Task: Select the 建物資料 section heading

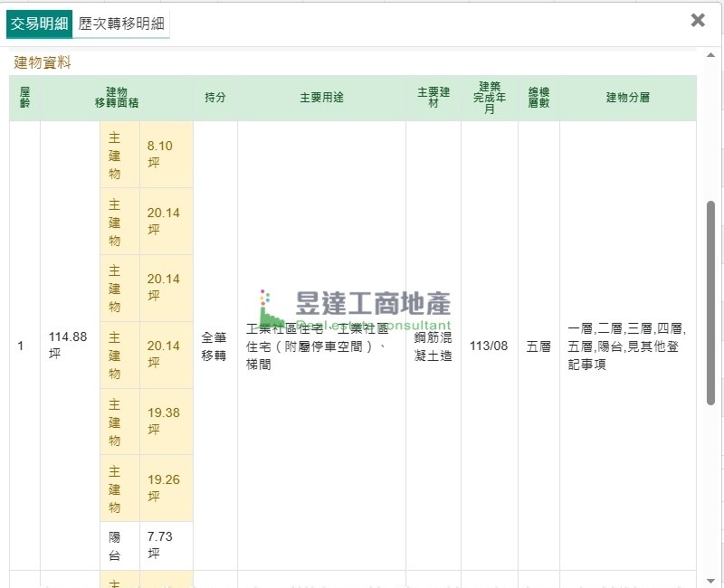Action: [x=43, y=62]
